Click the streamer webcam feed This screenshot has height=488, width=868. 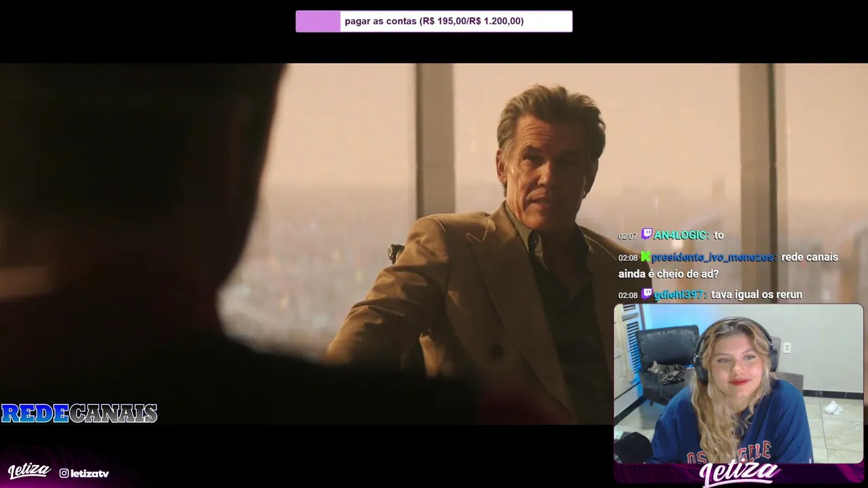coord(738,384)
